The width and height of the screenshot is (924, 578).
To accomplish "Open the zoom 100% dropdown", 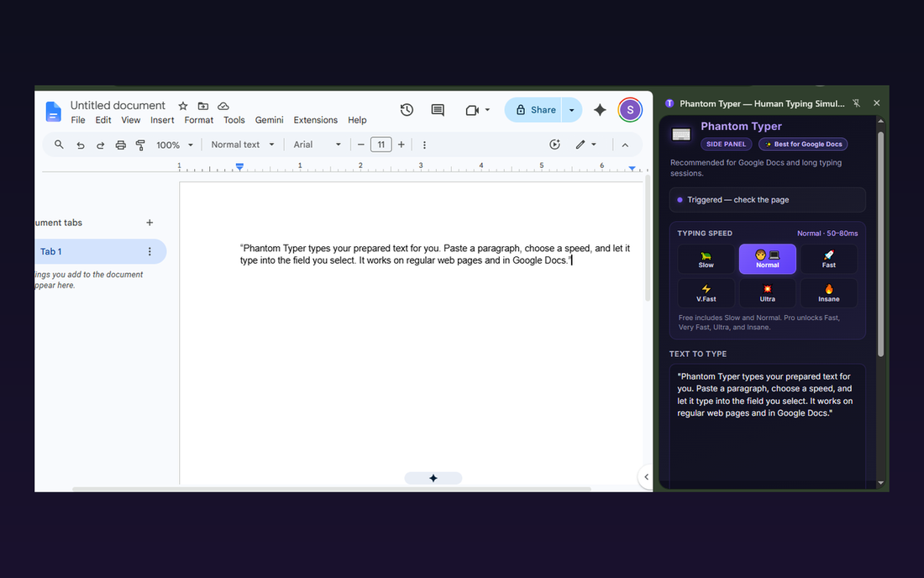I will pos(175,145).
